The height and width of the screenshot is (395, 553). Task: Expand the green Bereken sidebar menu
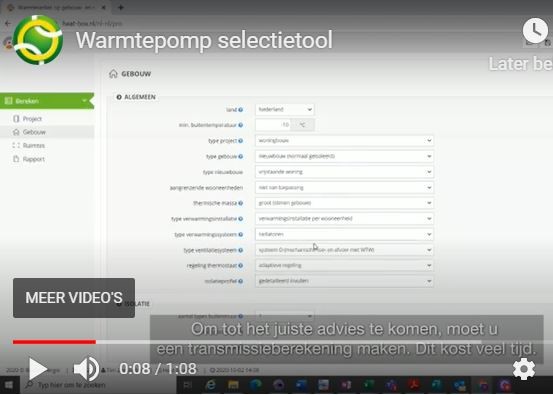coord(47,101)
